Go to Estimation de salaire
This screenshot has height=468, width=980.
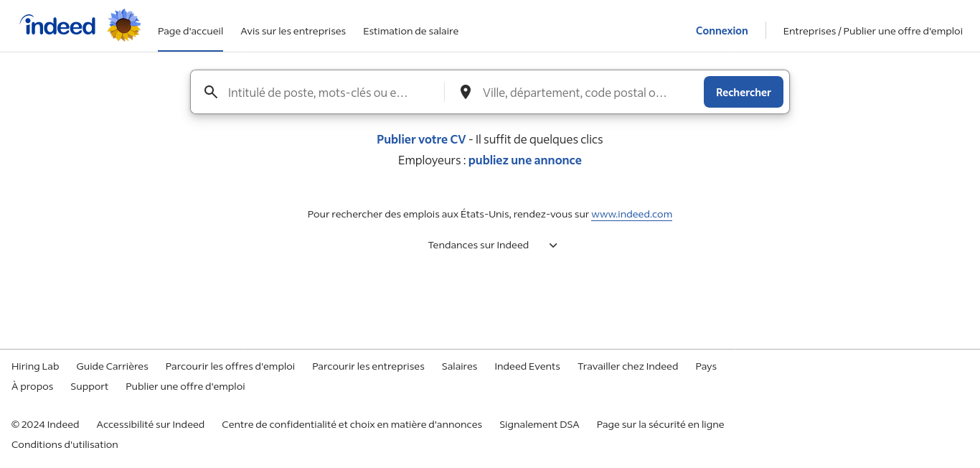(410, 31)
